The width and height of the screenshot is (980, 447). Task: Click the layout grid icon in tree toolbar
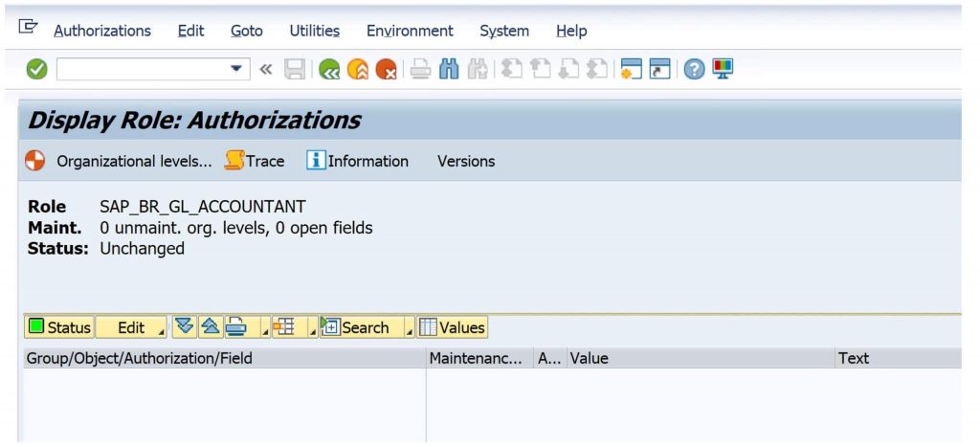point(284,327)
